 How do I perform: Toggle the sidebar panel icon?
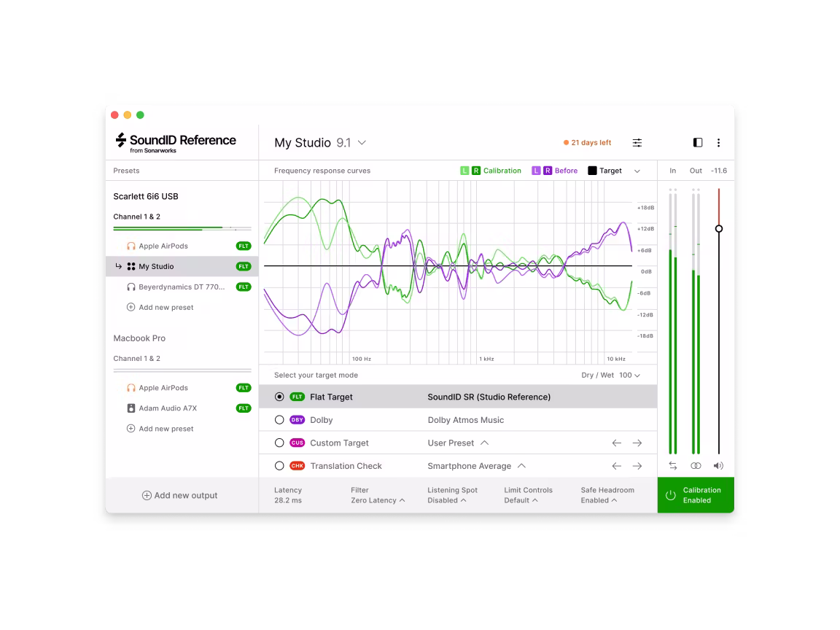697,142
